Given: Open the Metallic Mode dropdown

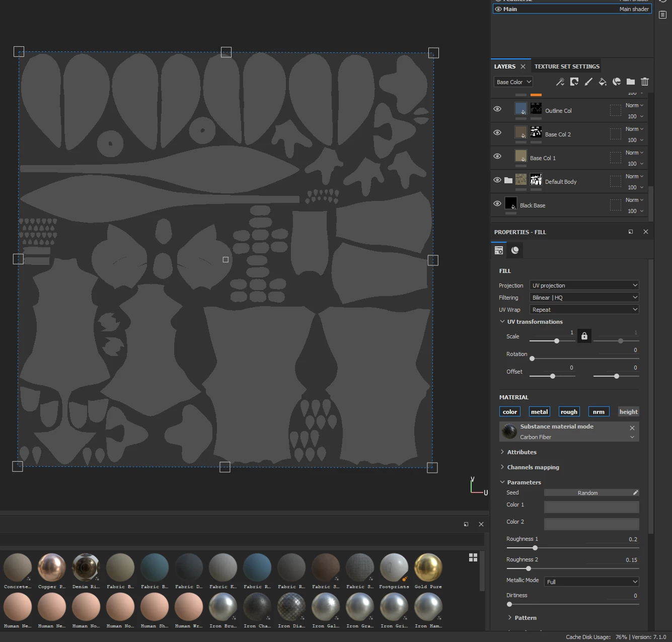Looking at the screenshot, I should click(591, 582).
